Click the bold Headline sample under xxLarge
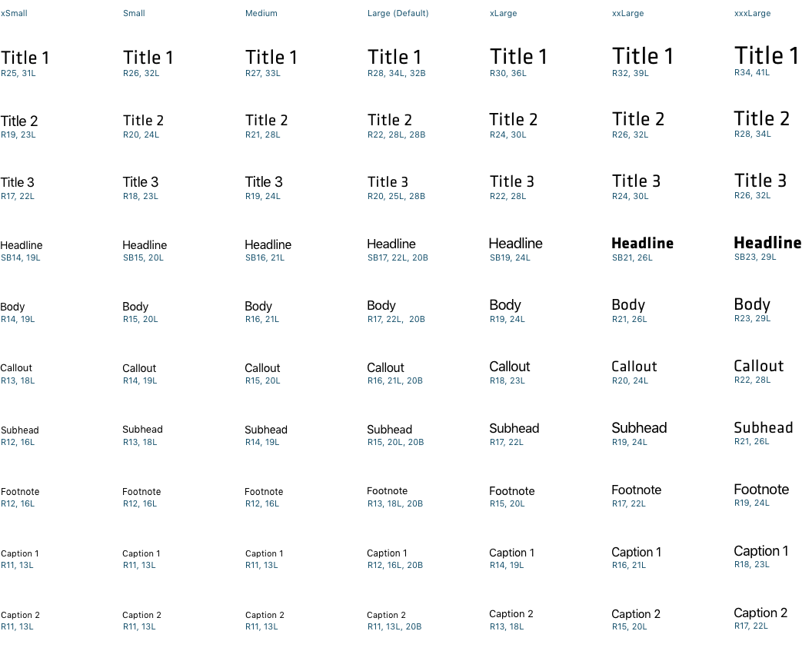 click(642, 243)
